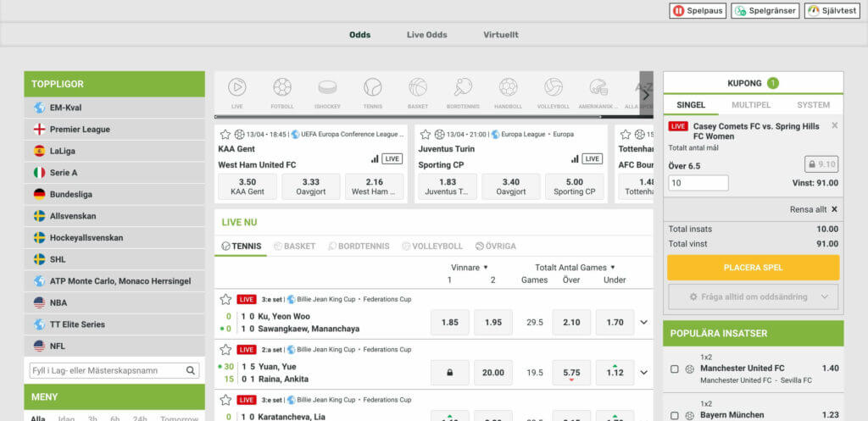Open the Vinnare market dropdown
This screenshot has height=421, width=868.
470,267
